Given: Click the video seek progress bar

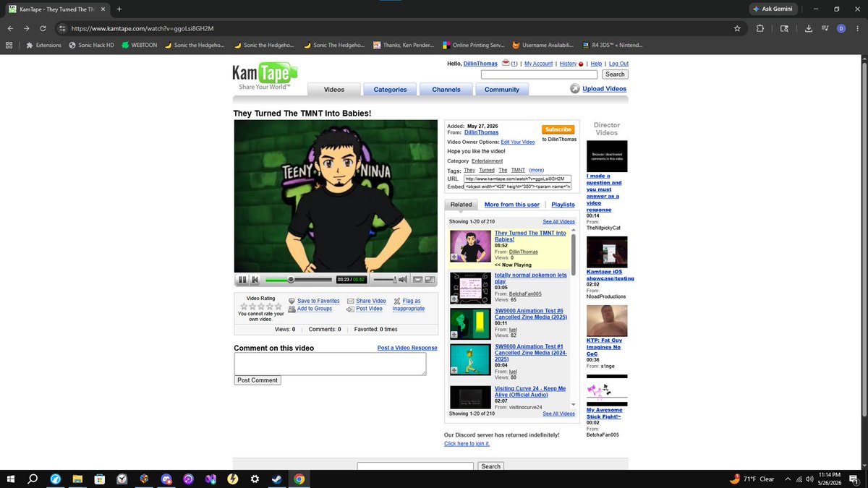Looking at the screenshot, I should (x=298, y=280).
